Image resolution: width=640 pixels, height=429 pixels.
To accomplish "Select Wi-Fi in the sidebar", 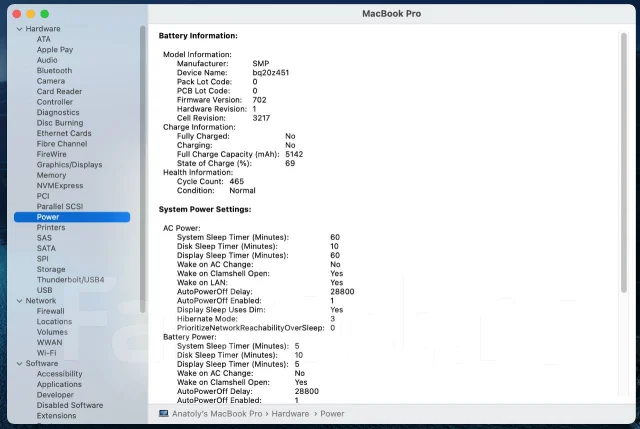I will 47,353.
